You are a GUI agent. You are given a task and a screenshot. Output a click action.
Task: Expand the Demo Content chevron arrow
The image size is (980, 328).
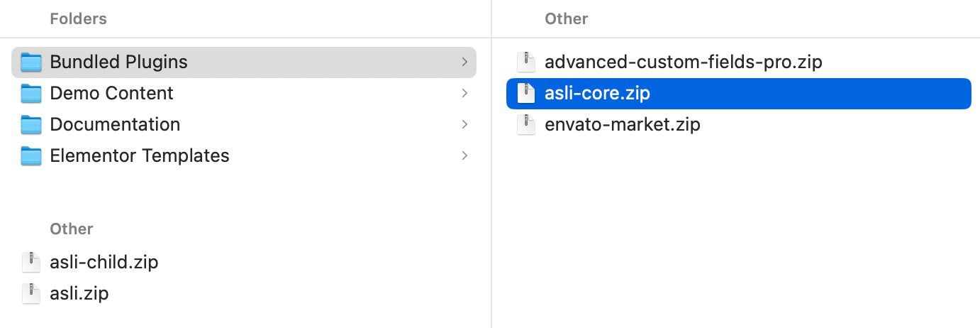point(464,94)
